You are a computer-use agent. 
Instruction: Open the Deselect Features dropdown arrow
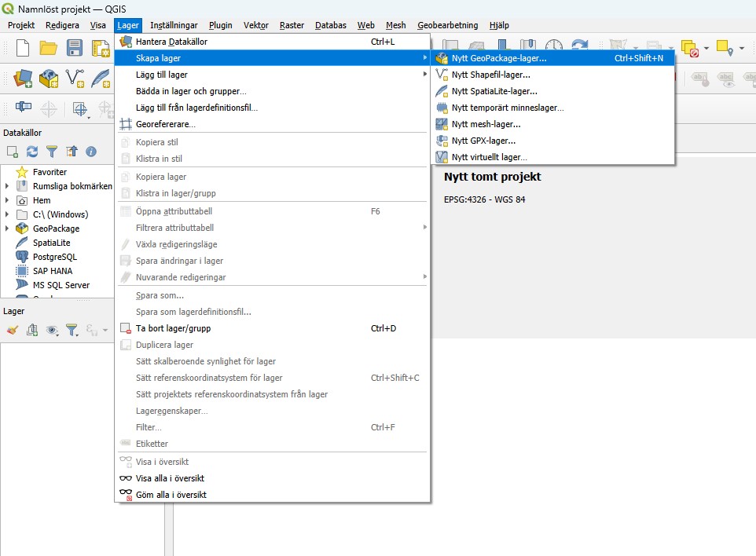706,48
